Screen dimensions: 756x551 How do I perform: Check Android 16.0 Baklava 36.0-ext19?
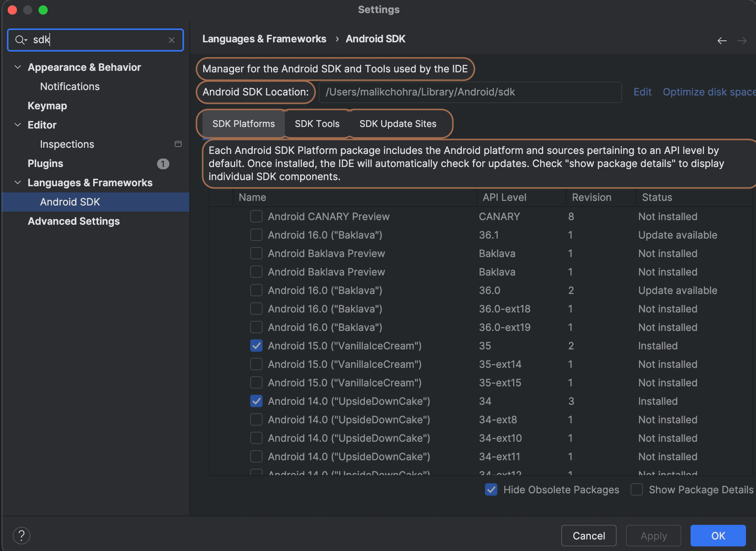pyautogui.click(x=256, y=327)
